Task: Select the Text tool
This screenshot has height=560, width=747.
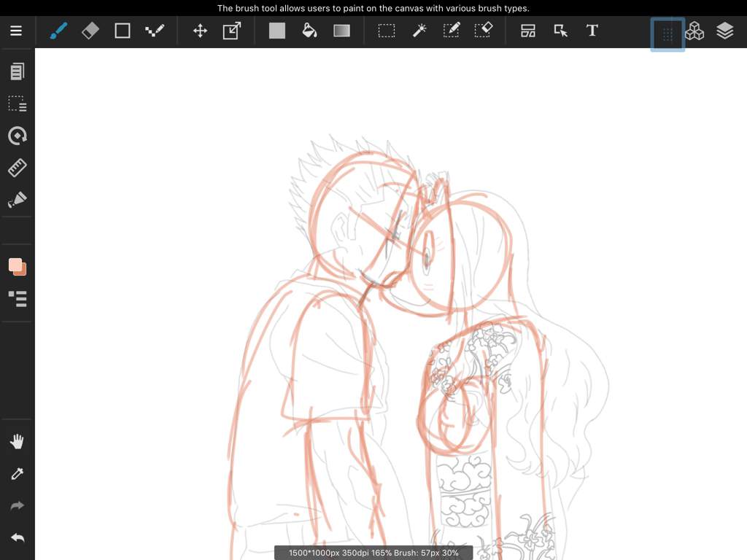Action: point(592,31)
